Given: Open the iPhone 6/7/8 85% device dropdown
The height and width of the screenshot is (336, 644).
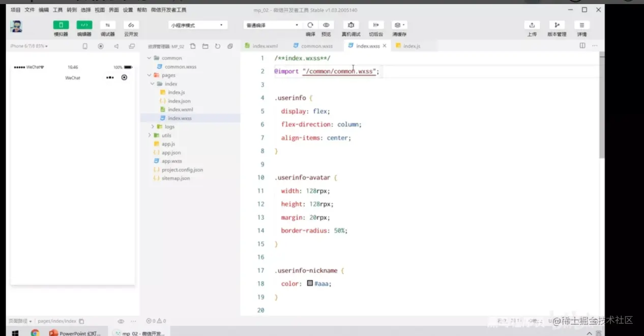Looking at the screenshot, I should point(29,46).
